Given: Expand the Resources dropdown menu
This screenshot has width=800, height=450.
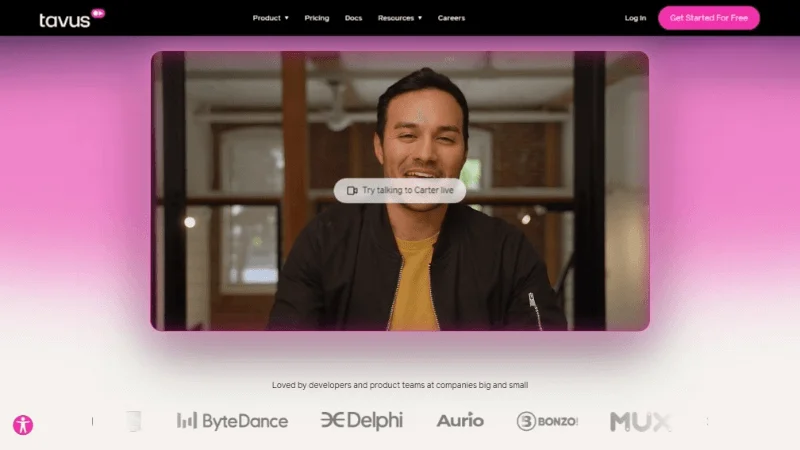Looking at the screenshot, I should pos(399,18).
